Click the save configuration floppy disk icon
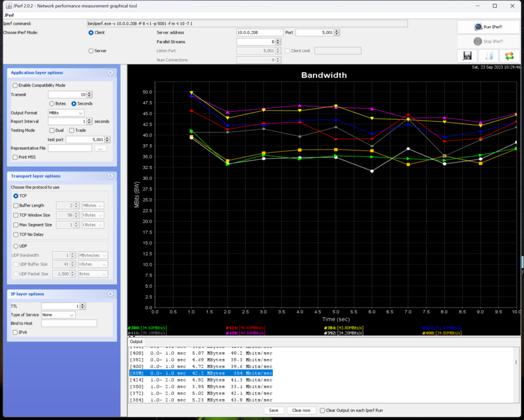The image size is (524, 420). pyautogui.click(x=467, y=56)
